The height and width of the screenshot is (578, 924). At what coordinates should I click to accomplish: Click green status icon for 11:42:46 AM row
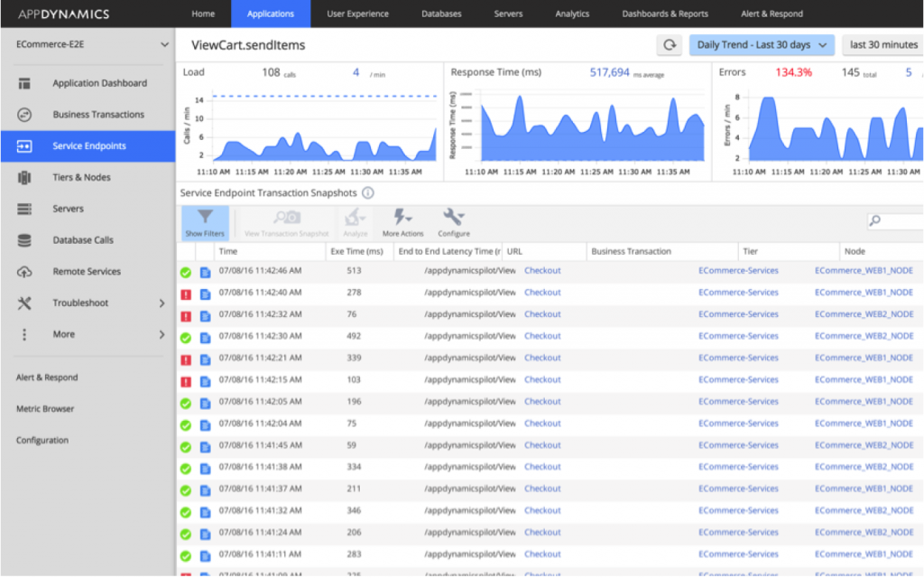[186, 273]
